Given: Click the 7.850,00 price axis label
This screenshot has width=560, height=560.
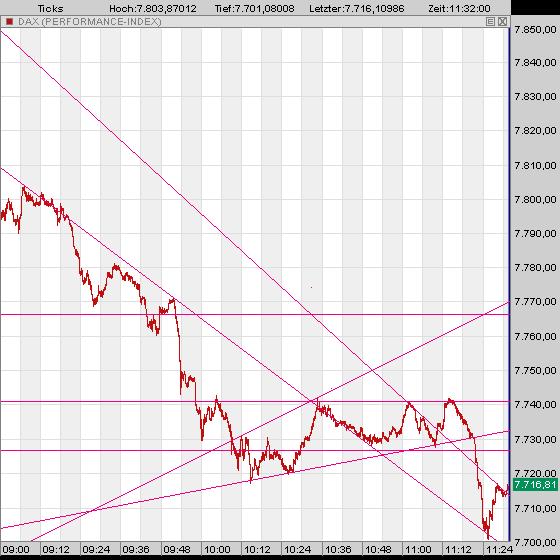Looking at the screenshot, I should coord(535,29).
